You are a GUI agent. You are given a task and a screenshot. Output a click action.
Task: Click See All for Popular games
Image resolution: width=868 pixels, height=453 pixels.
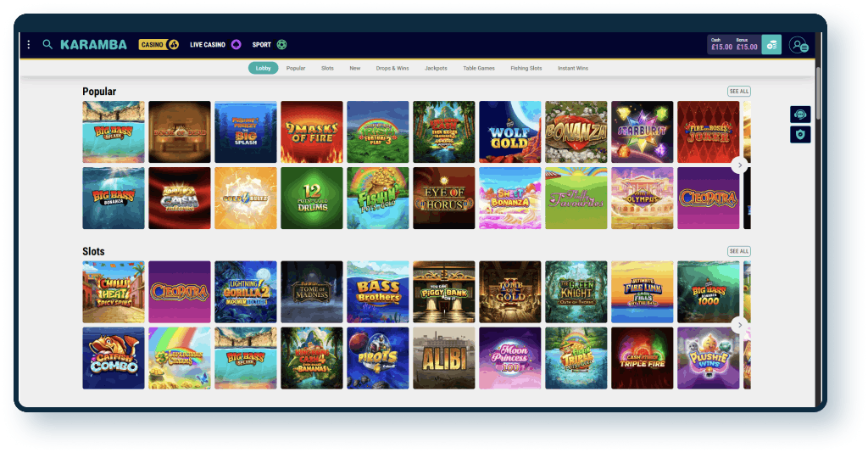(739, 92)
